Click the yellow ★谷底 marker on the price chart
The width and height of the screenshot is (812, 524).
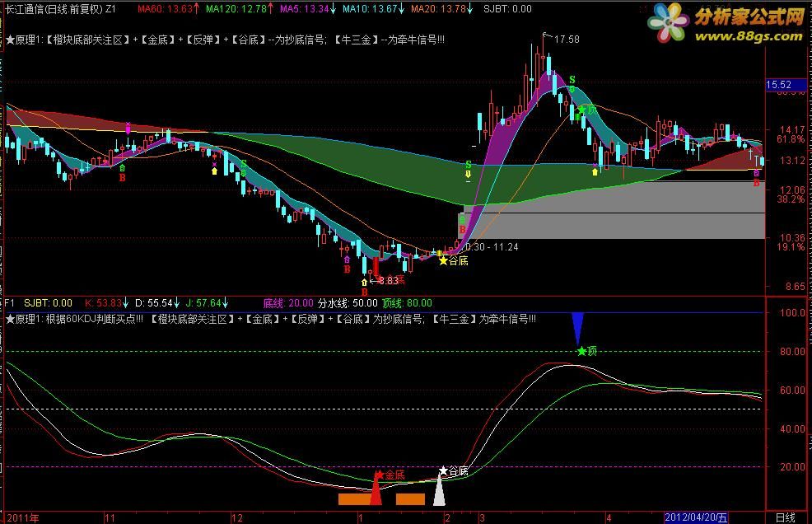(x=454, y=260)
